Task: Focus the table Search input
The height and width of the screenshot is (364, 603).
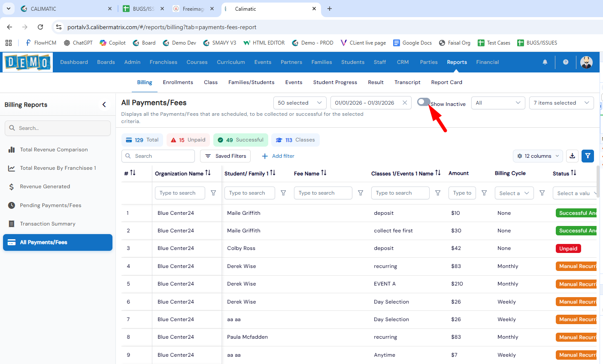Action: [x=158, y=156]
